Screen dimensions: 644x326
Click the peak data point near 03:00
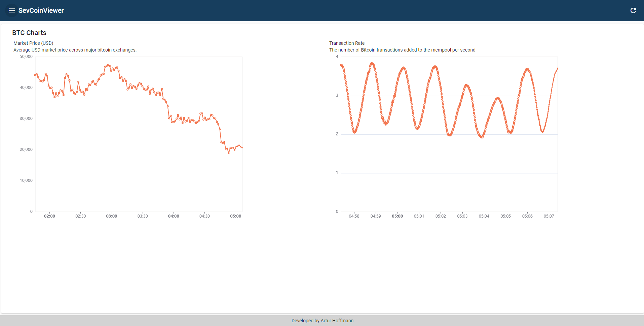click(x=108, y=65)
